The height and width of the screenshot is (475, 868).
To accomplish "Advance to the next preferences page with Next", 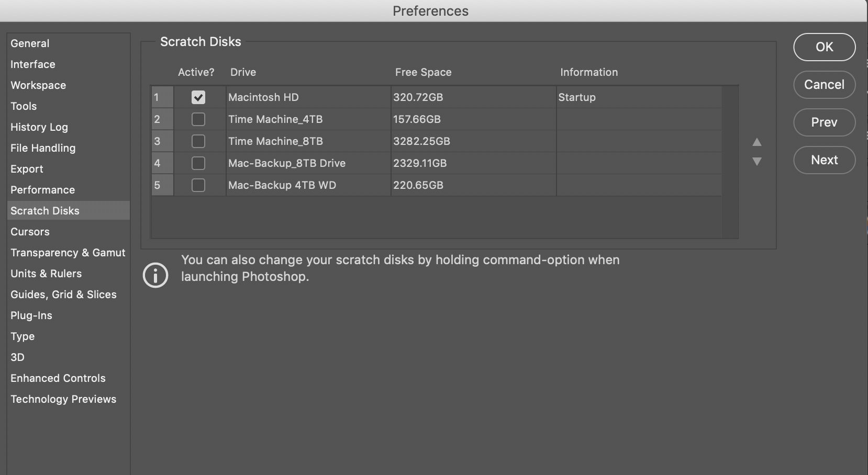I will (824, 160).
